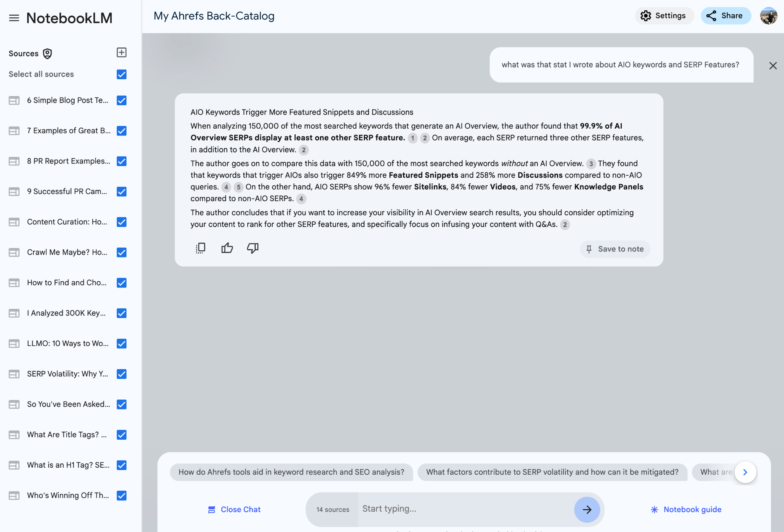This screenshot has height=532, width=784.
Task: Click the document icon next to SERP Volatility source
Action: click(x=14, y=374)
